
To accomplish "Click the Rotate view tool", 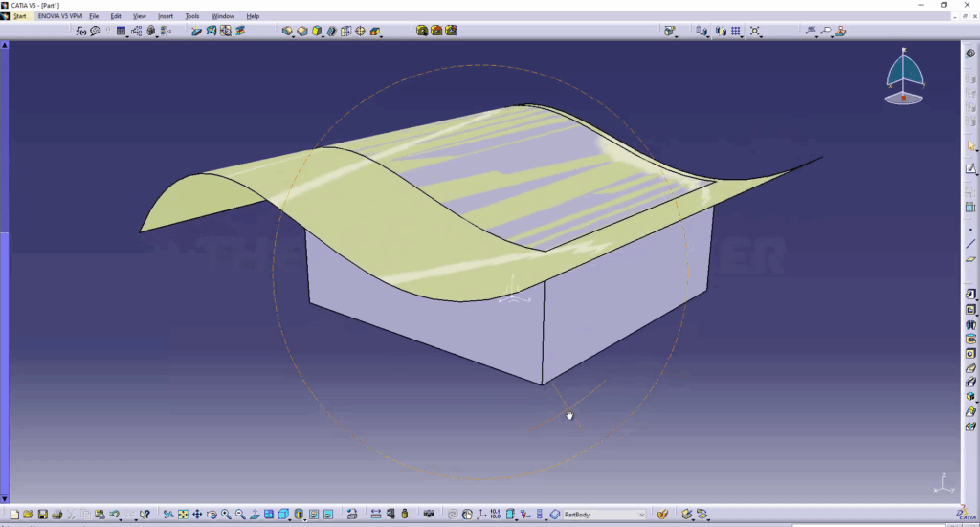I will point(212,515).
